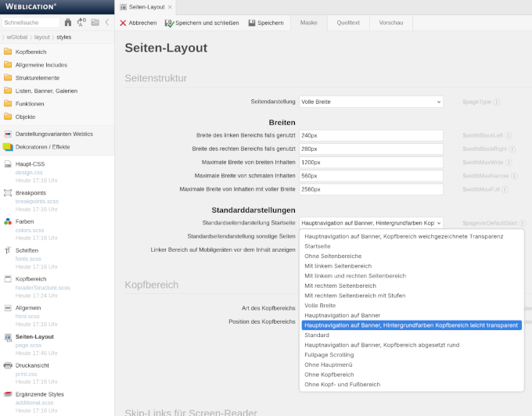Click info icon next to $widthMaxFull
532x416 pixels.
pos(505,189)
